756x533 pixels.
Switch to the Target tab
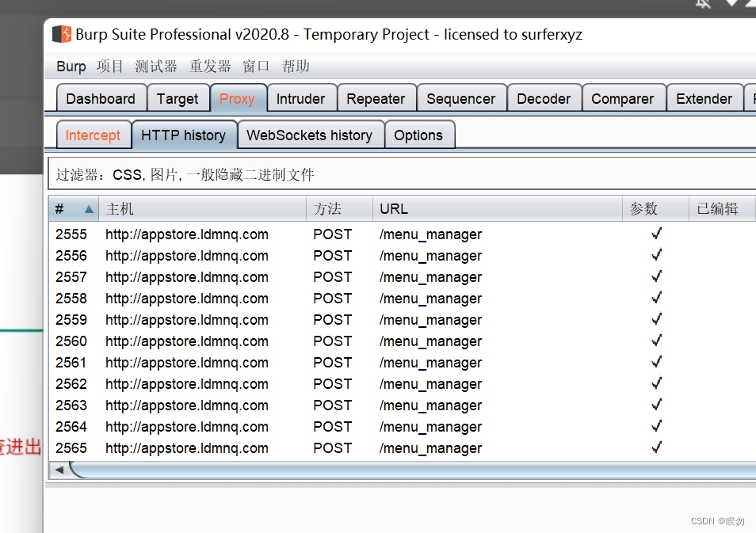pos(178,98)
